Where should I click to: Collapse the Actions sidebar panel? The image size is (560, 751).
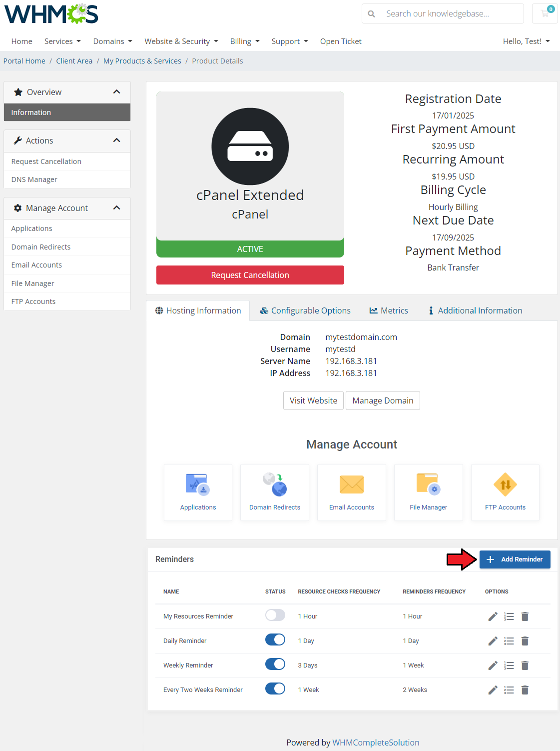(116, 140)
